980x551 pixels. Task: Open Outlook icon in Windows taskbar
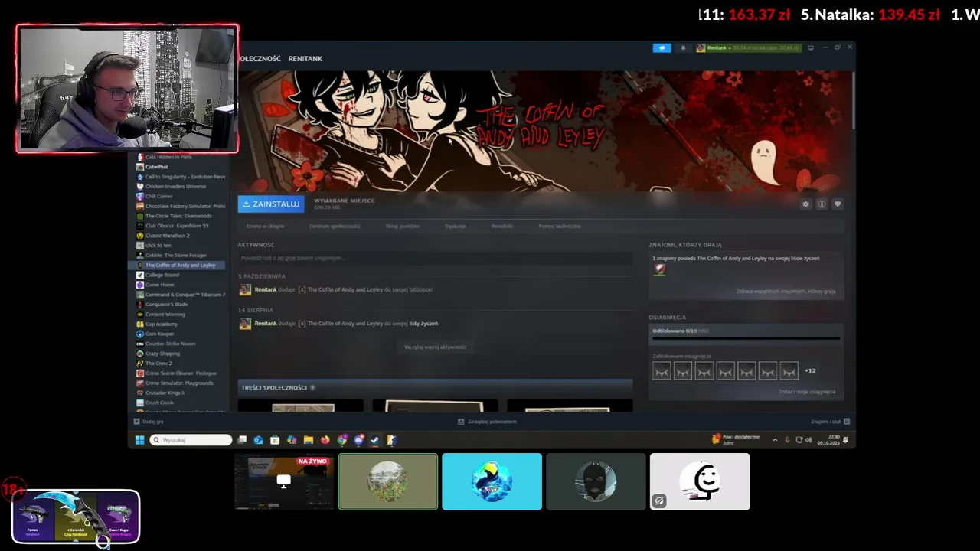[x=258, y=440]
